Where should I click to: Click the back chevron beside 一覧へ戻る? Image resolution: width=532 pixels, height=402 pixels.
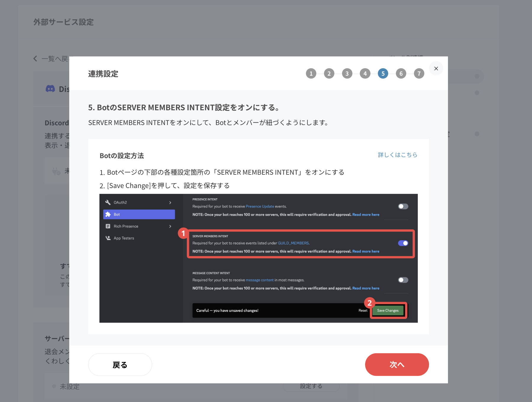point(36,59)
